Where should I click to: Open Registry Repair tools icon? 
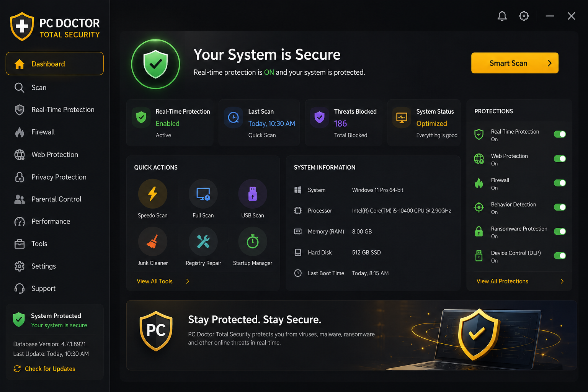(203, 241)
